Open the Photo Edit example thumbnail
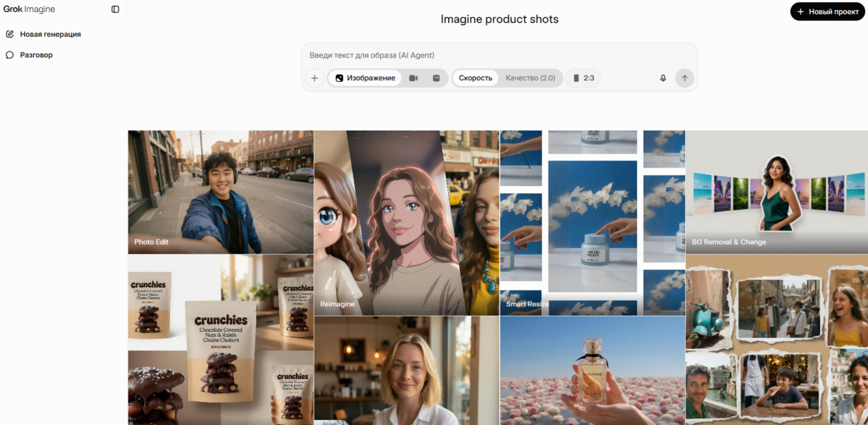This screenshot has height=425, width=868. (221, 192)
